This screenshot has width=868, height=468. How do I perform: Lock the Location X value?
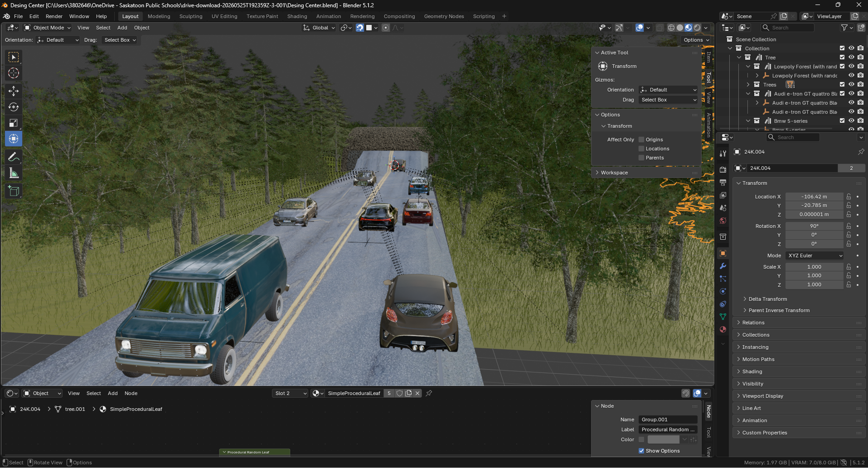pyautogui.click(x=849, y=197)
